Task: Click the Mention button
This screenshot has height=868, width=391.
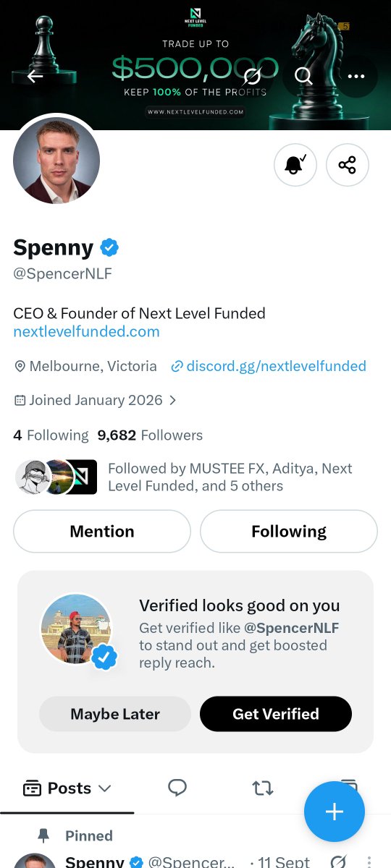Action: 102,532
